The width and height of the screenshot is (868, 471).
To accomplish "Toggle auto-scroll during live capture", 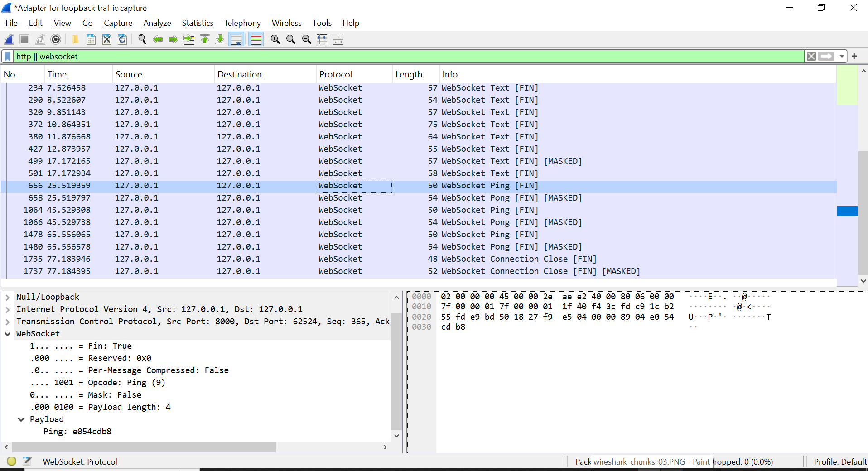I will pyautogui.click(x=236, y=39).
